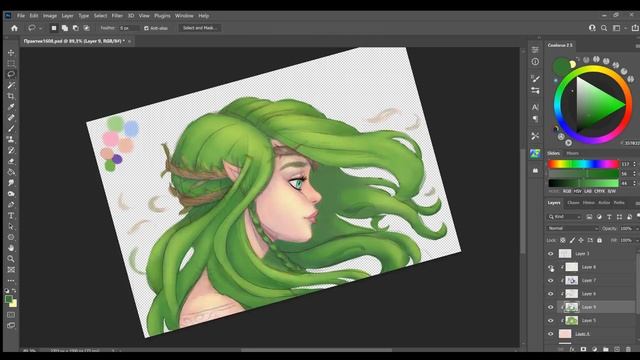Click the Feather value input field

129,28
